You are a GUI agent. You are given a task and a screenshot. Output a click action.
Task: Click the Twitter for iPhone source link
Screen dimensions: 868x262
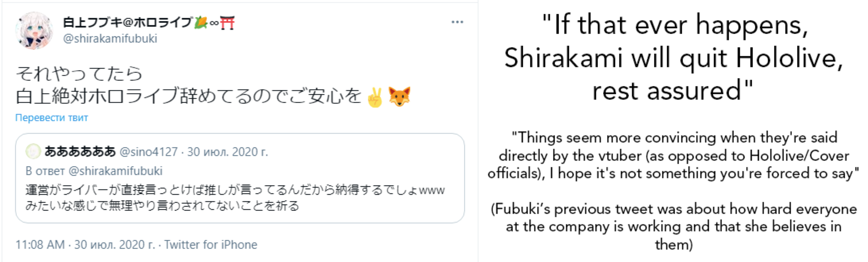click(x=211, y=245)
